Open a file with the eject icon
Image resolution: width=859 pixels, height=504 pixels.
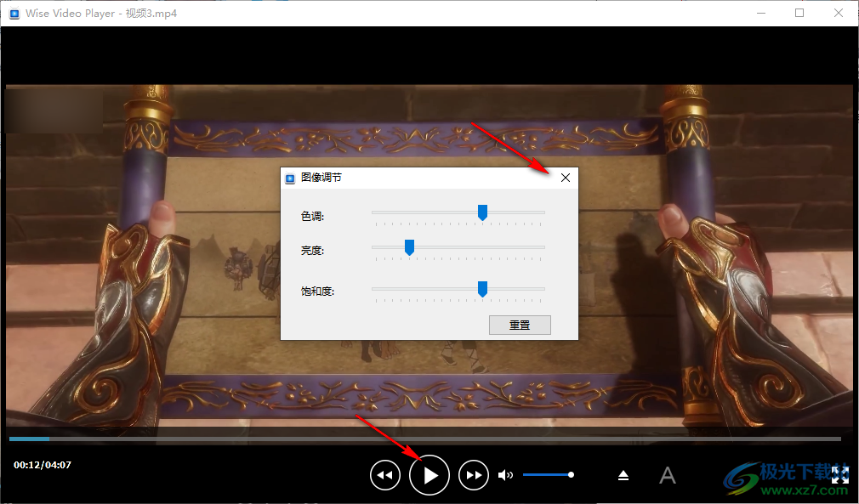click(623, 475)
